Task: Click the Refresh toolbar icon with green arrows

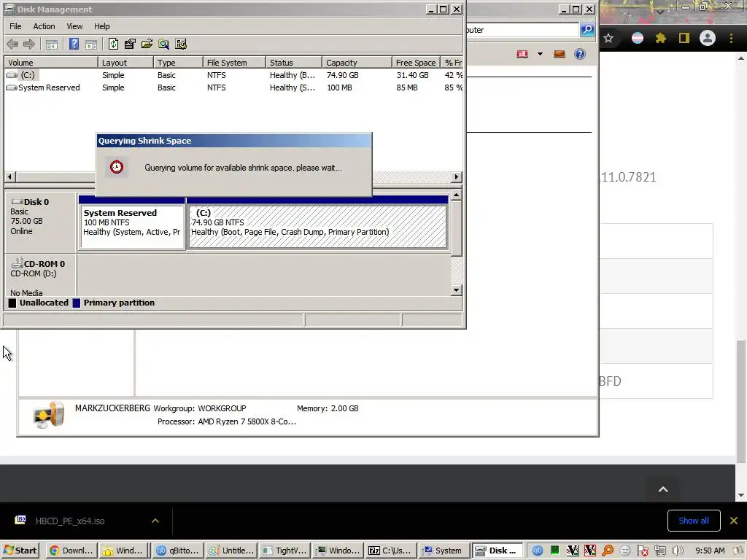Action: point(113,44)
